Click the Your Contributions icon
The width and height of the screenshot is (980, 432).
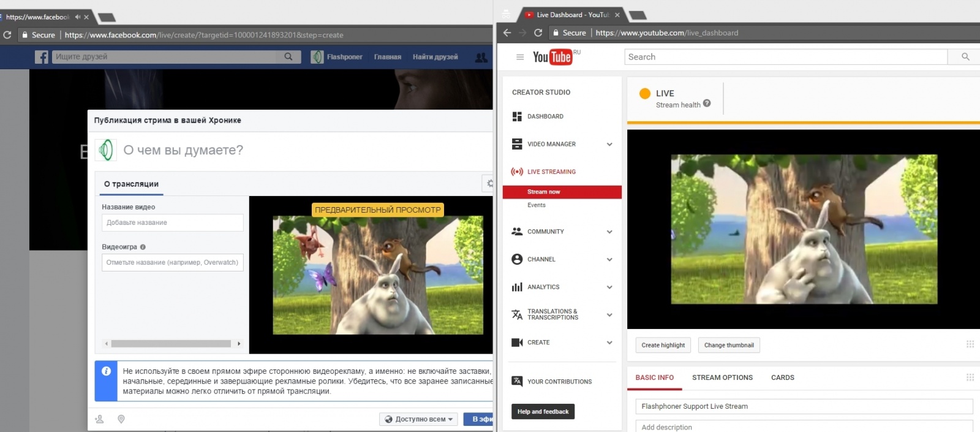517,381
